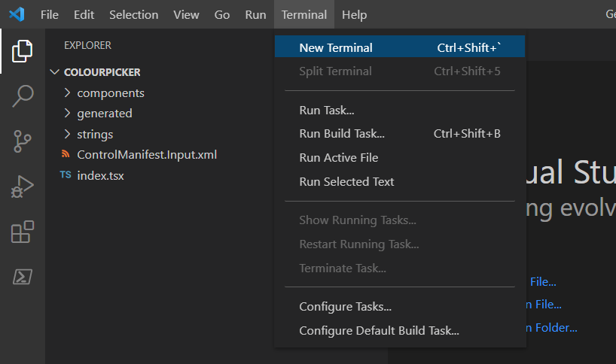Image resolution: width=616 pixels, height=364 pixels.
Task: Select New Terminal from the menu
Action: pyautogui.click(x=336, y=47)
